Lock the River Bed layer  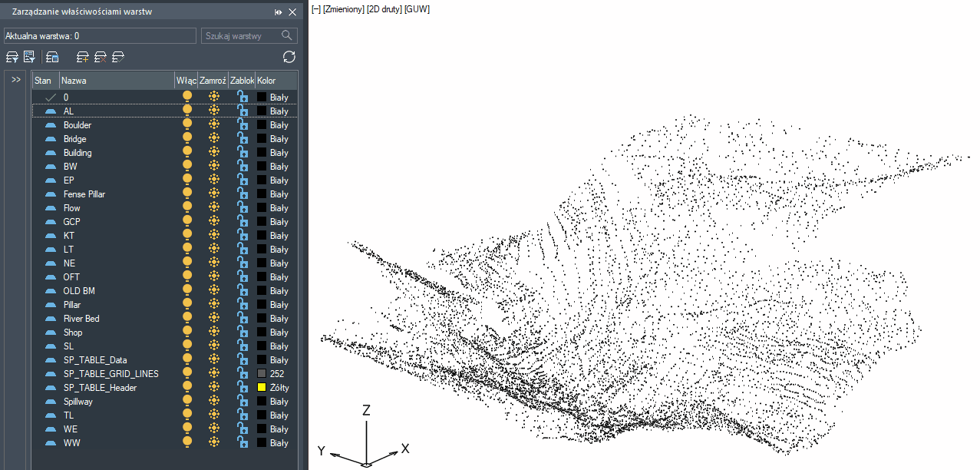coord(242,319)
